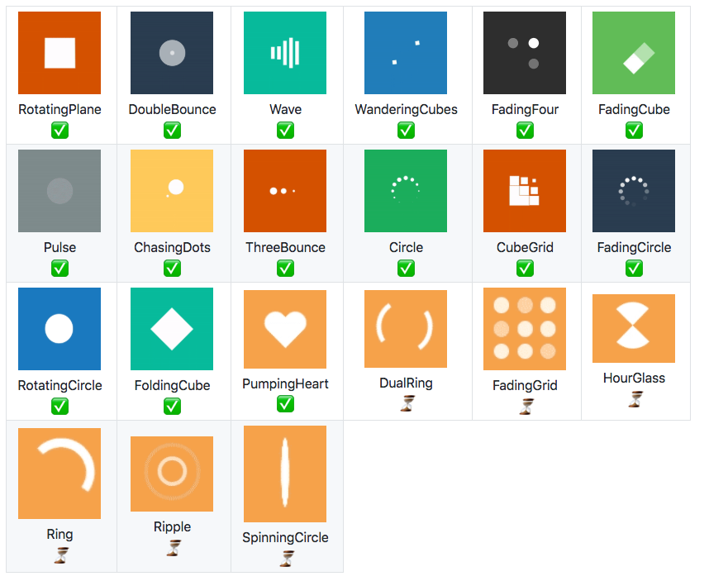Click green check mark under RotatingPlane
The height and width of the screenshot is (581, 728).
click(59, 130)
